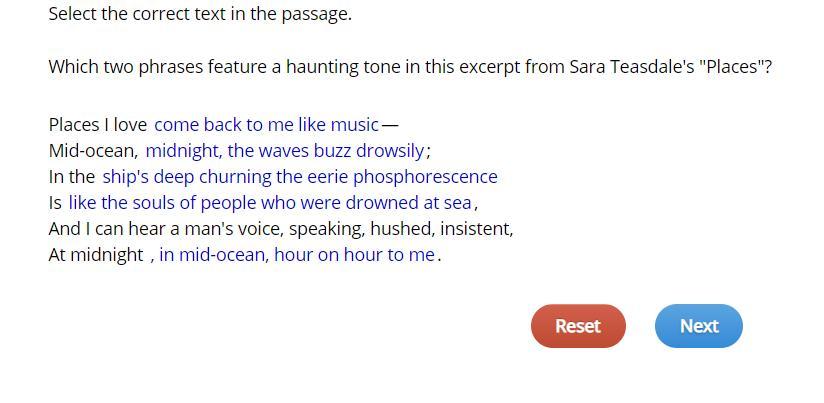Click the word "hushed" in the poem
The height and width of the screenshot is (403, 824).
point(401,229)
